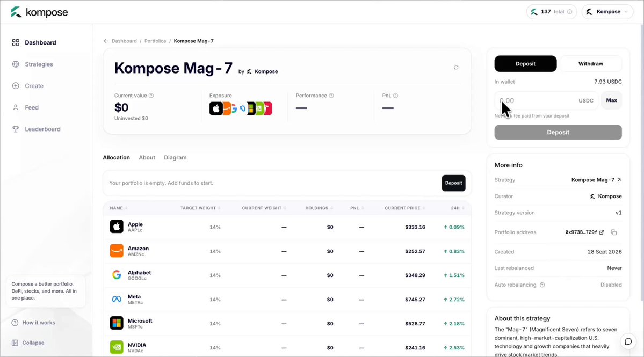Sort by Holdings column
Screen dimensions: 644x357
[319, 208]
